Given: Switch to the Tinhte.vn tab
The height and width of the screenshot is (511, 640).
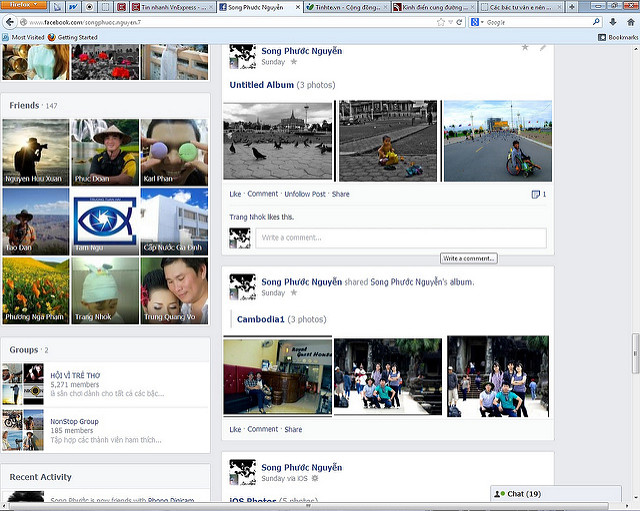Looking at the screenshot, I should (x=347, y=7).
